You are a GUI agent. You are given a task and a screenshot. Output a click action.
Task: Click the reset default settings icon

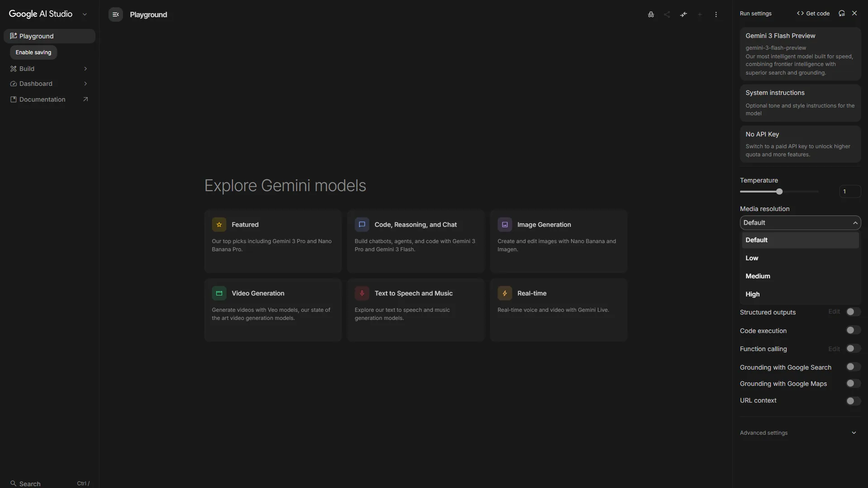[x=842, y=14]
